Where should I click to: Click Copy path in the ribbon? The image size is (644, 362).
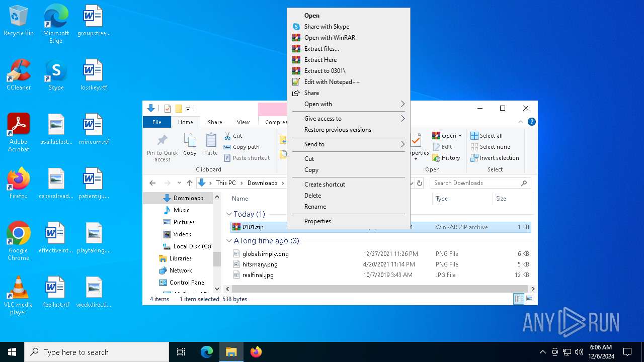[x=242, y=147]
